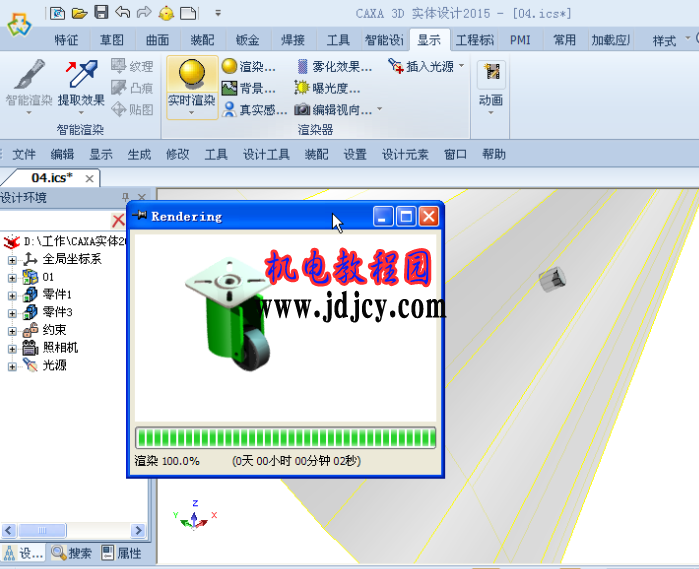The height and width of the screenshot is (569, 699).
Task: Expand the 01 assembly tree node
Action: [12, 278]
